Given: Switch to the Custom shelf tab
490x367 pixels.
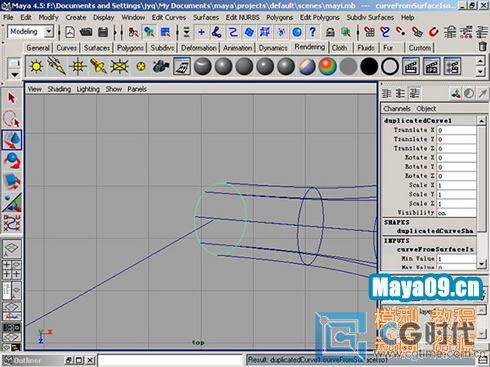Looking at the screenshot, I should (420, 48).
